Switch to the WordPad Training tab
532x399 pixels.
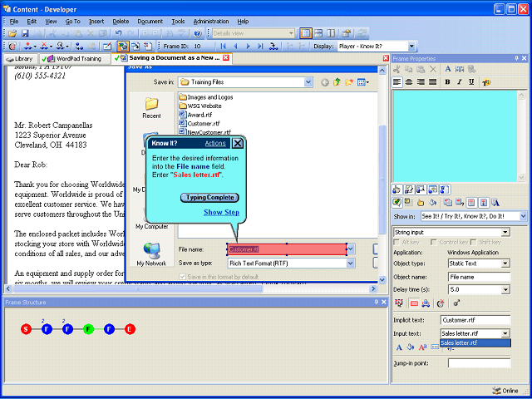75,59
